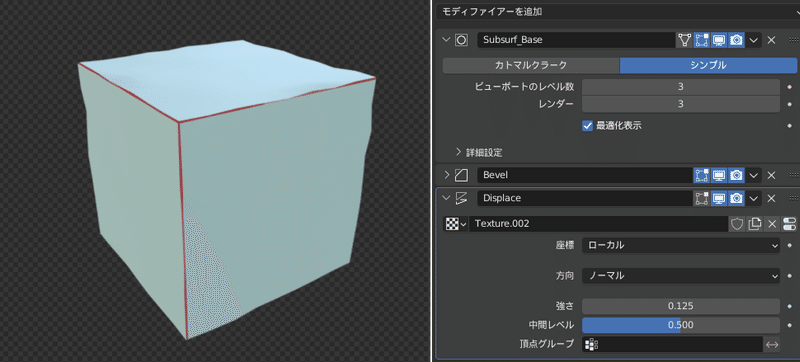Toggle viewport display for Bevel modifier

(719, 175)
